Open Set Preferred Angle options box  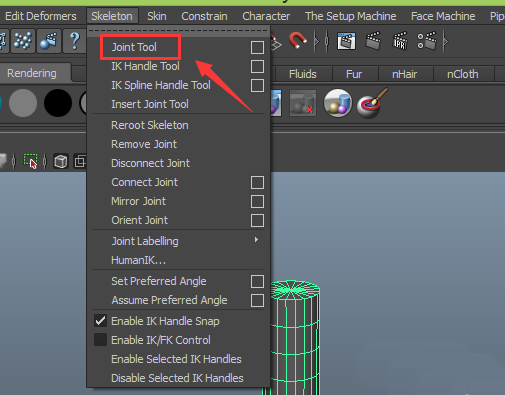point(257,281)
